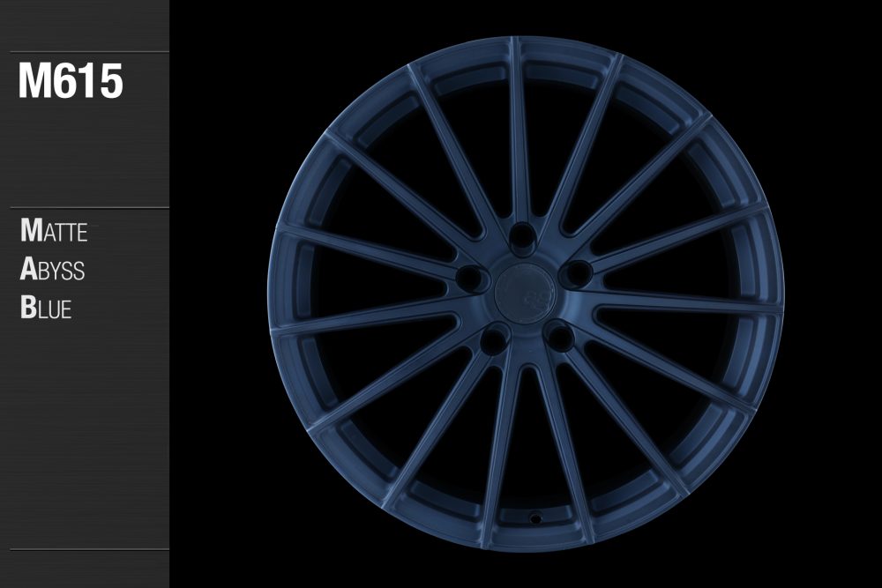Click the divider line above M615 title
Image resolution: width=882 pixels, height=588 pixels.
tap(85, 52)
